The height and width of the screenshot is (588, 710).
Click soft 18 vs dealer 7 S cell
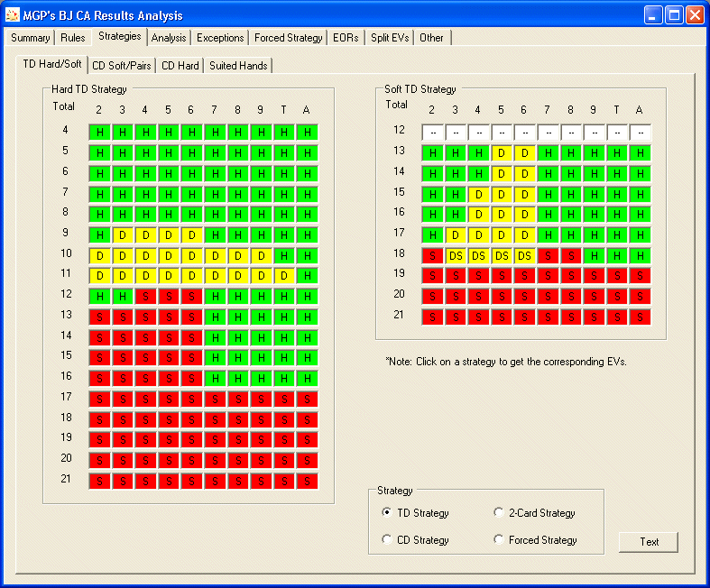pos(548,256)
